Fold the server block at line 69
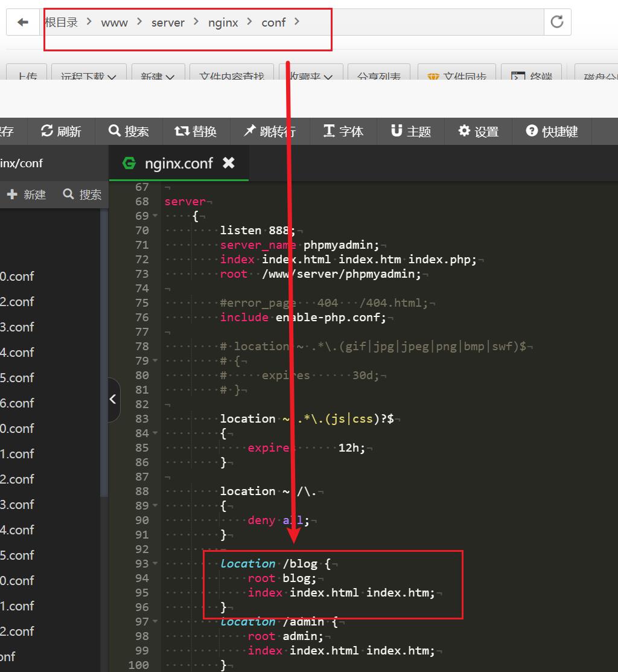Screen dimensions: 618x672 (x=155, y=216)
